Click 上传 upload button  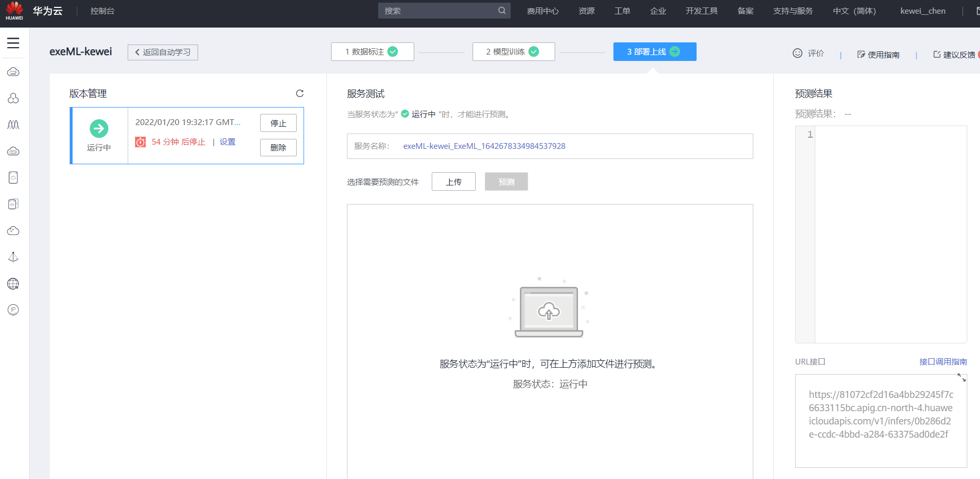click(453, 182)
